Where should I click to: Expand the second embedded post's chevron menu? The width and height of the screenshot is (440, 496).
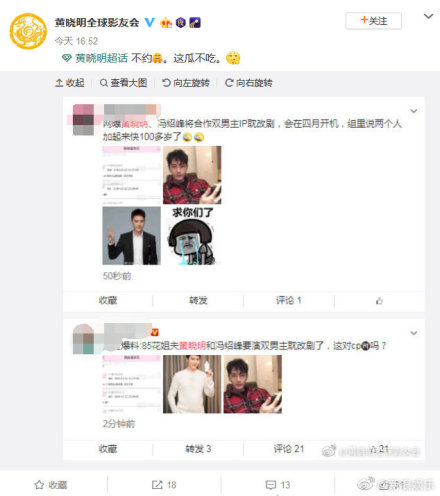[414, 333]
